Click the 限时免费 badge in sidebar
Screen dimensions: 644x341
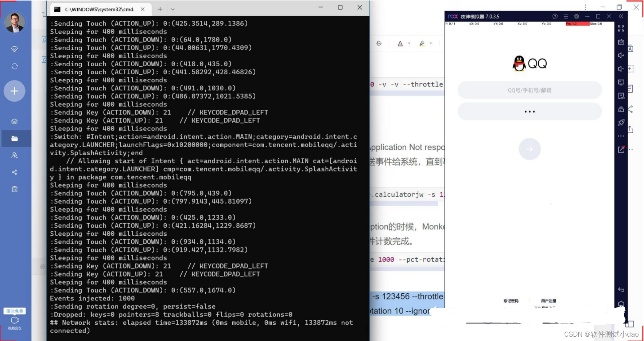tap(15, 311)
